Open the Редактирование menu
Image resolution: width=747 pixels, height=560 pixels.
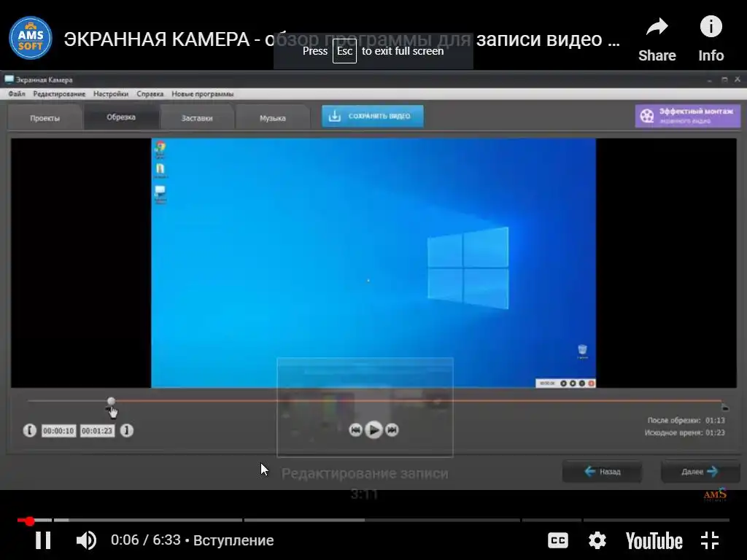tap(59, 94)
